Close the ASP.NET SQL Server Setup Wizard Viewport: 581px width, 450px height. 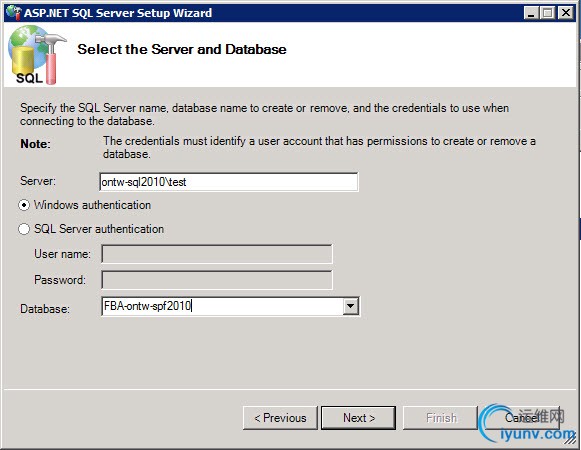coord(566,13)
